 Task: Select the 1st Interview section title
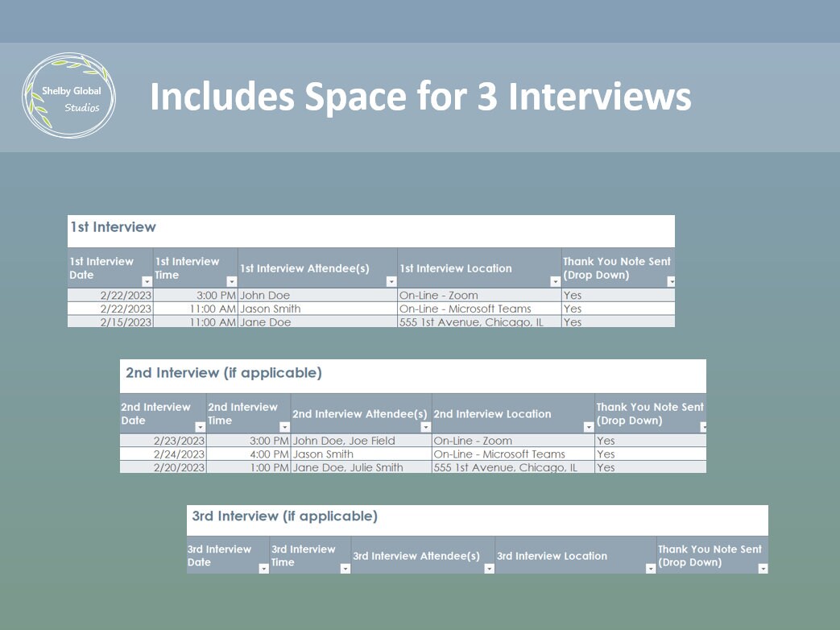pyautogui.click(x=113, y=227)
